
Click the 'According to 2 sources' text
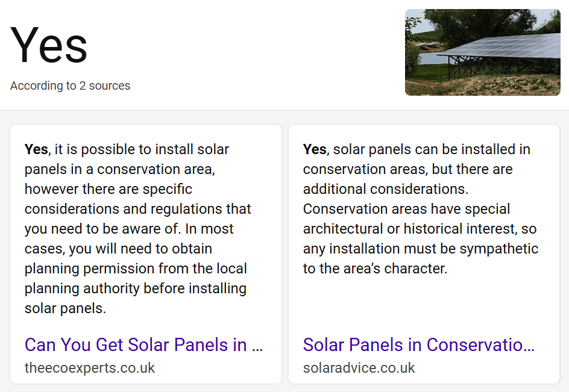click(x=70, y=86)
